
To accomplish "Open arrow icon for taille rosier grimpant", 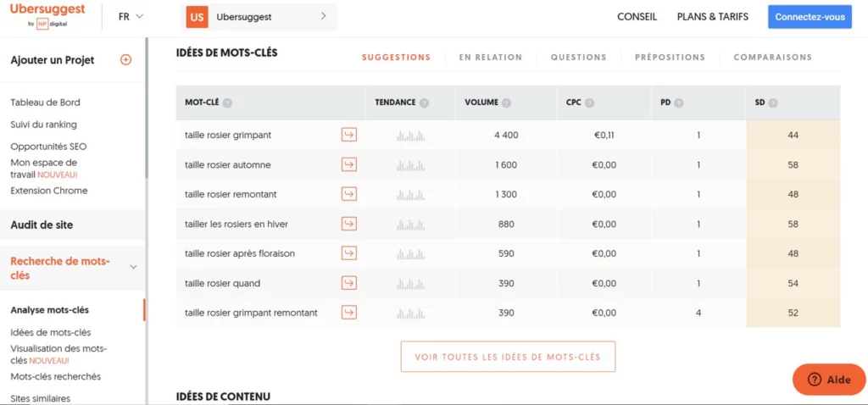I will coord(348,135).
